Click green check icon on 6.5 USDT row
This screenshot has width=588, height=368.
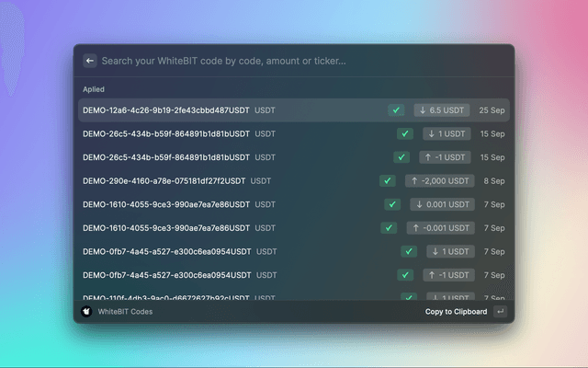coord(397,110)
